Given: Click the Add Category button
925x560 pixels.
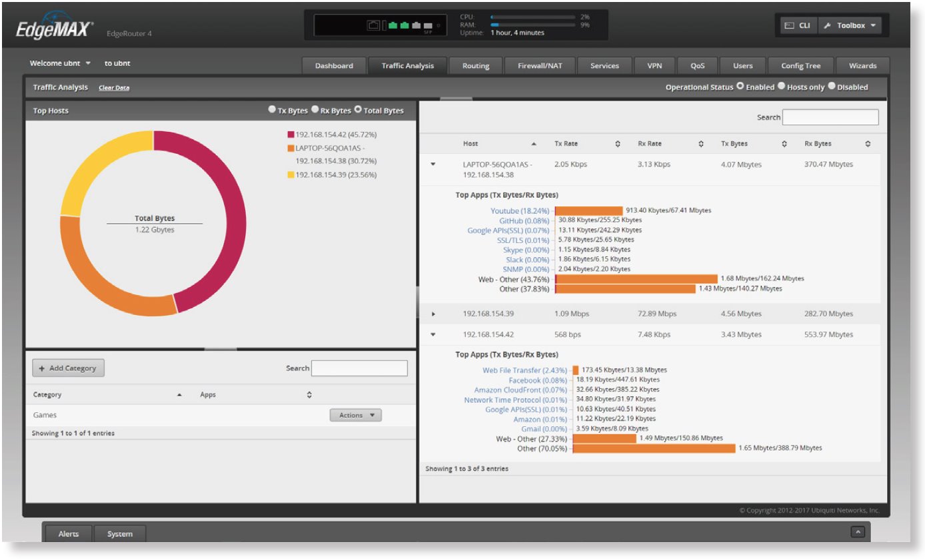Looking at the screenshot, I should click(68, 368).
